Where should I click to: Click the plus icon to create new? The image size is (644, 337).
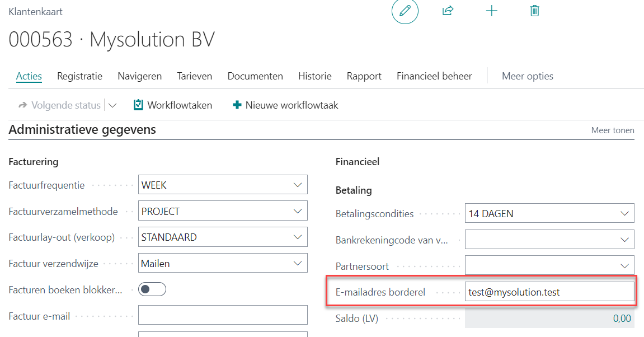click(x=491, y=11)
